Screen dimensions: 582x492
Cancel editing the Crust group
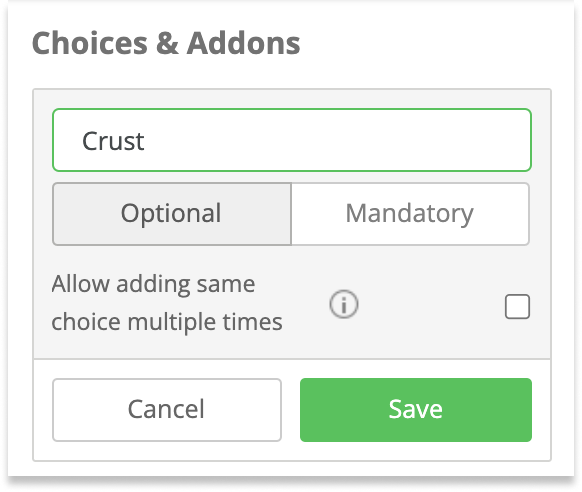(167, 410)
